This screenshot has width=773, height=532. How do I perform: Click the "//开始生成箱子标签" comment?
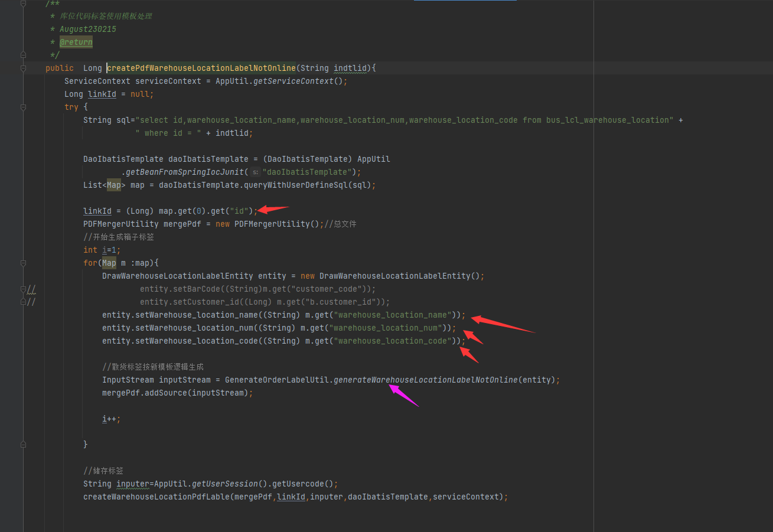(x=119, y=237)
